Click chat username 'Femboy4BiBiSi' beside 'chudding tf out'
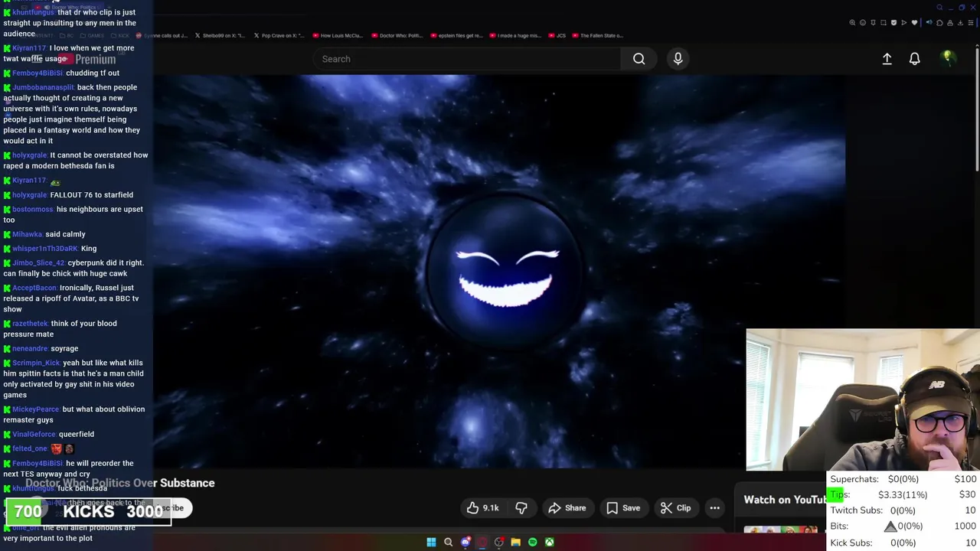 [x=38, y=73]
